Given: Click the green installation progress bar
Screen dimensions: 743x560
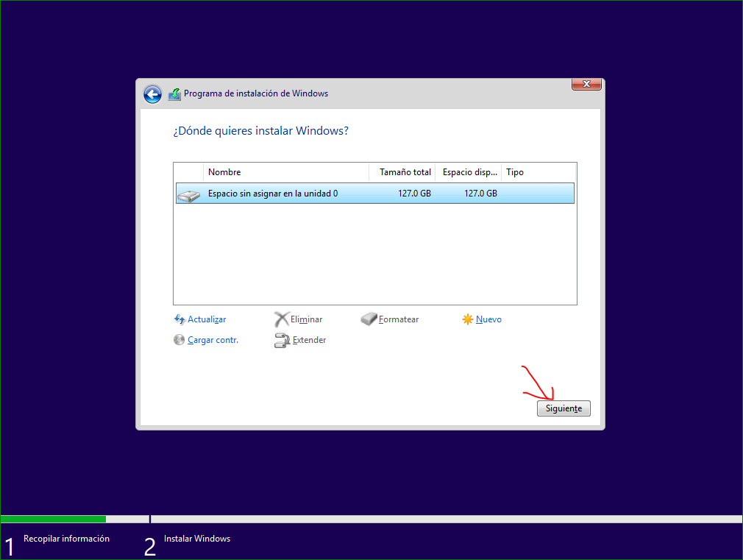Looking at the screenshot, I should coord(53,520).
